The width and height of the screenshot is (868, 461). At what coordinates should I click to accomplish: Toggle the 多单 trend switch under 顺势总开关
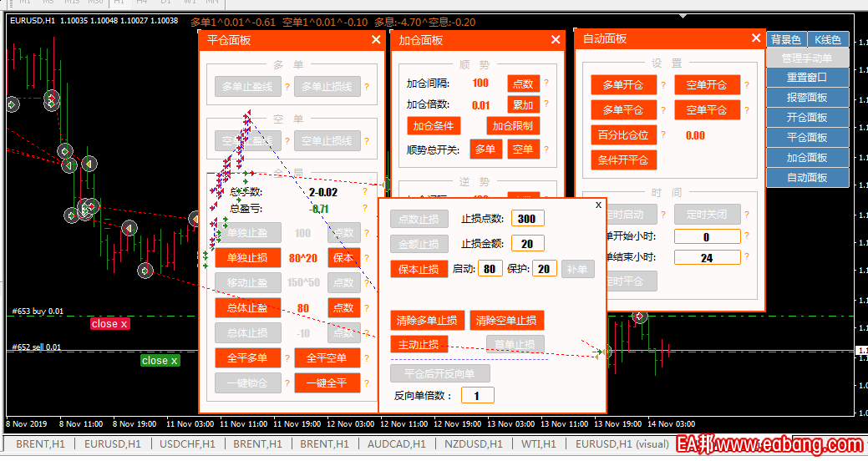tap(486, 149)
